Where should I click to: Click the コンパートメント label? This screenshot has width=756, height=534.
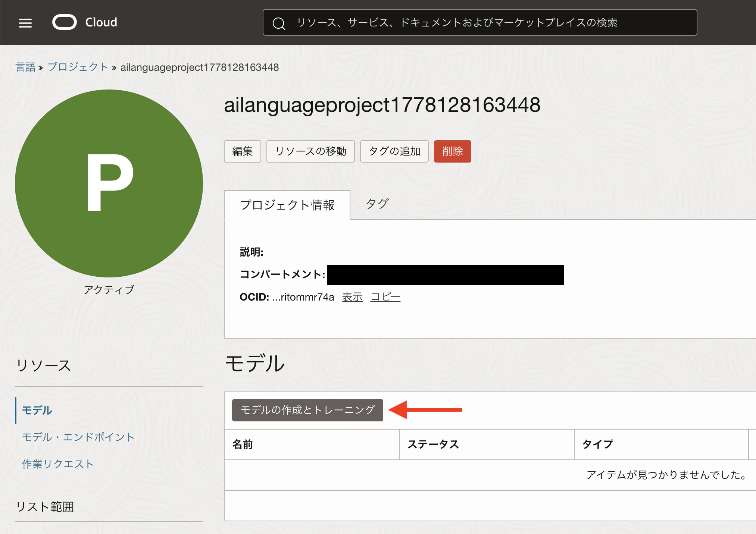[282, 274]
